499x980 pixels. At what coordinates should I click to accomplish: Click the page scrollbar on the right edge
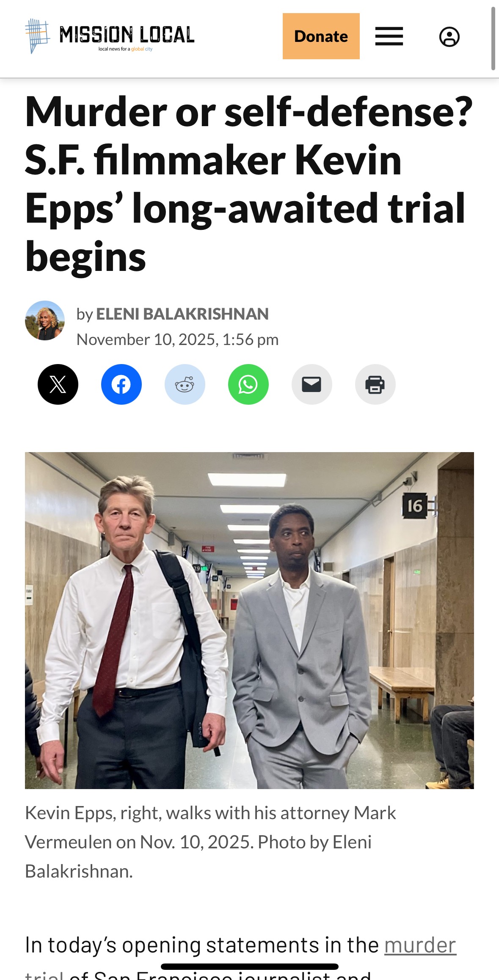(x=493, y=38)
